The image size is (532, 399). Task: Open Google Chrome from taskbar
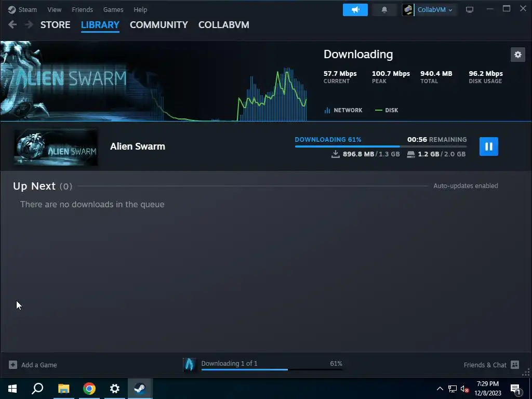[x=89, y=389]
